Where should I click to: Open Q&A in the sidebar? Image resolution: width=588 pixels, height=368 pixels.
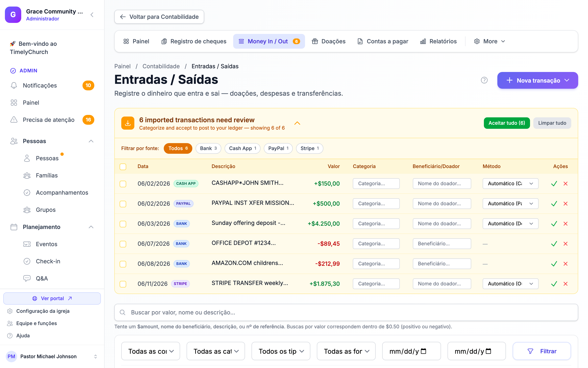[42, 278]
